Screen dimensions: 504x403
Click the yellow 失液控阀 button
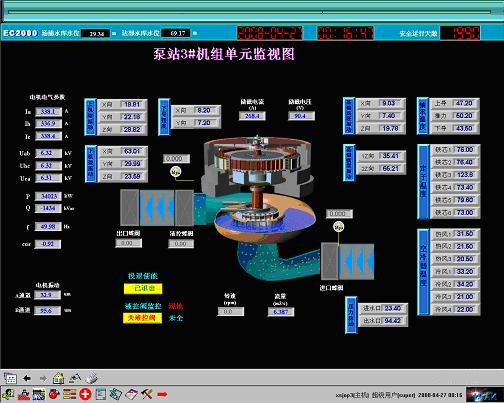tap(142, 318)
